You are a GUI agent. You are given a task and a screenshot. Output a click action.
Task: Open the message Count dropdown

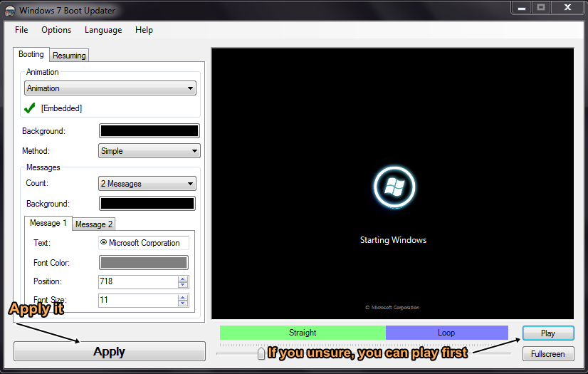[147, 184]
